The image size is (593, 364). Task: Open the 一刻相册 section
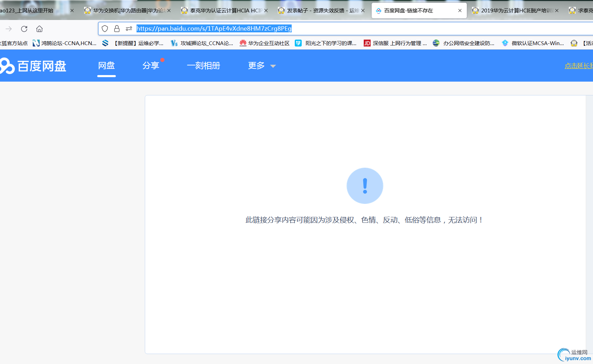click(x=203, y=65)
